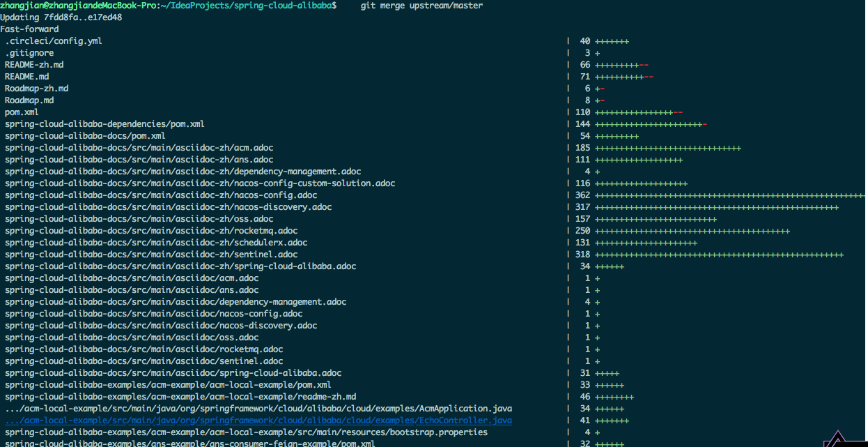The height and width of the screenshot is (447, 868).
Task: Select the root 'pom.xml' entry
Action: (x=22, y=112)
